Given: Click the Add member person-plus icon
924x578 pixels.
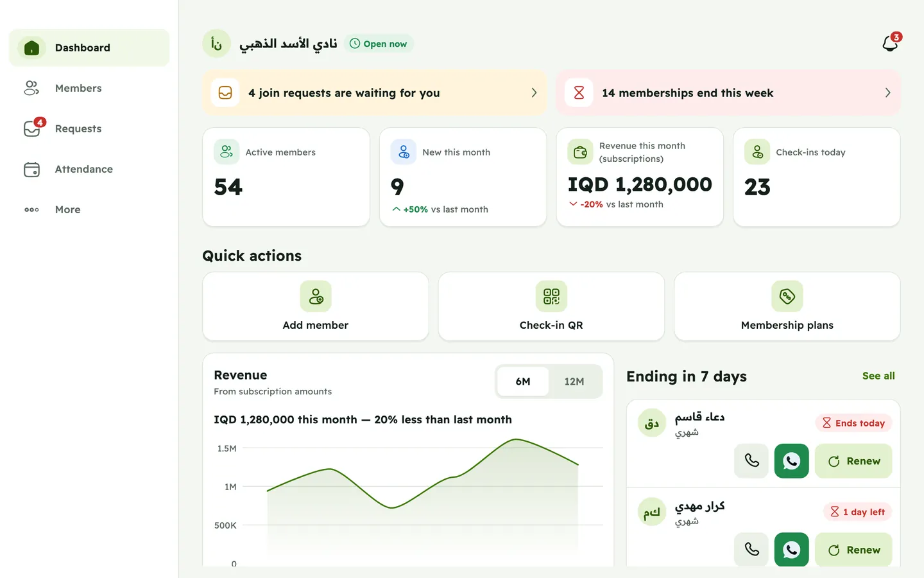Looking at the screenshot, I should (x=316, y=296).
